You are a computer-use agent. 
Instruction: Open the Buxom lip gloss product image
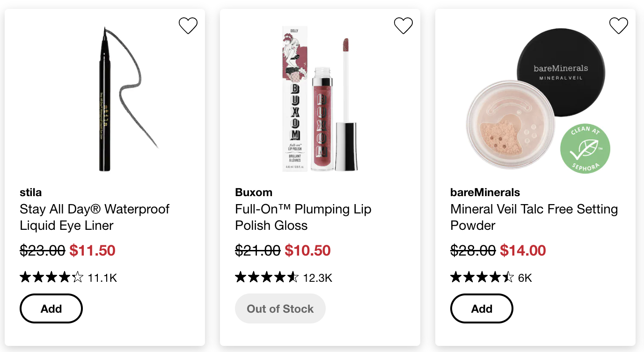(x=320, y=99)
